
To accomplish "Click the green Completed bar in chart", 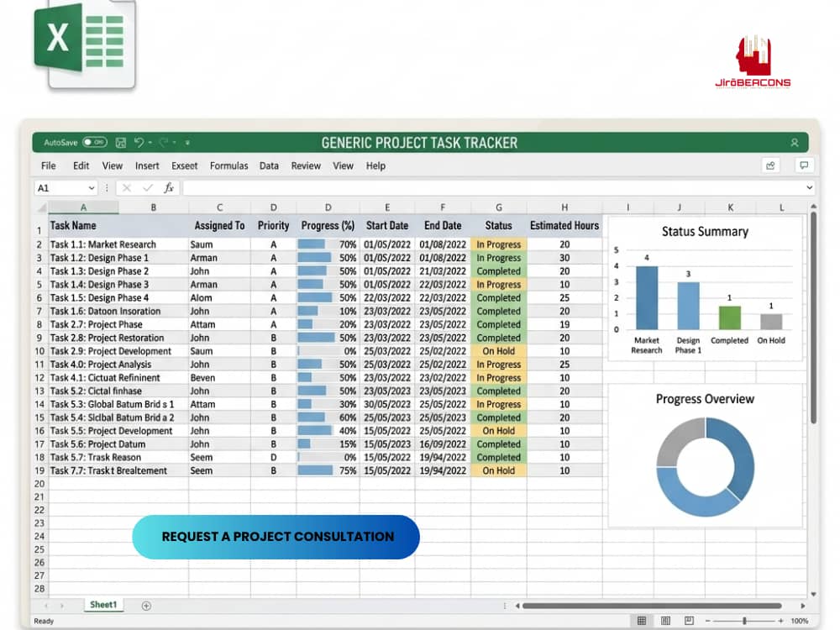I will pos(730,318).
